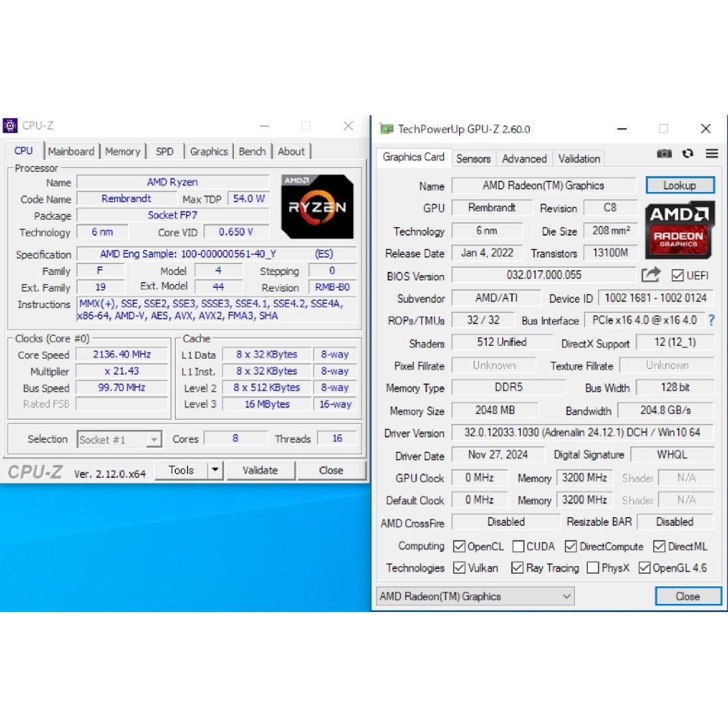Open the Memory tab in CPU-Z
This screenshot has height=728, width=728.
(123, 152)
